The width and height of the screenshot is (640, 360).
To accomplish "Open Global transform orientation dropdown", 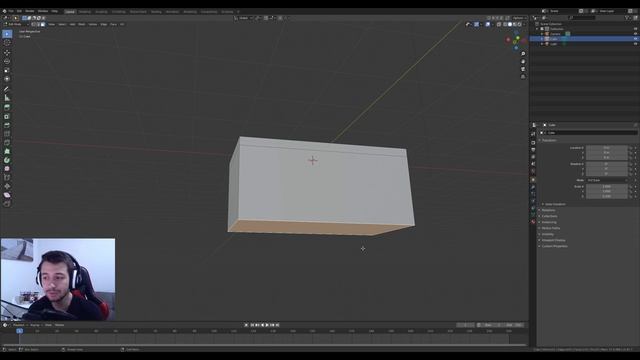I will [x=243, y=18].
